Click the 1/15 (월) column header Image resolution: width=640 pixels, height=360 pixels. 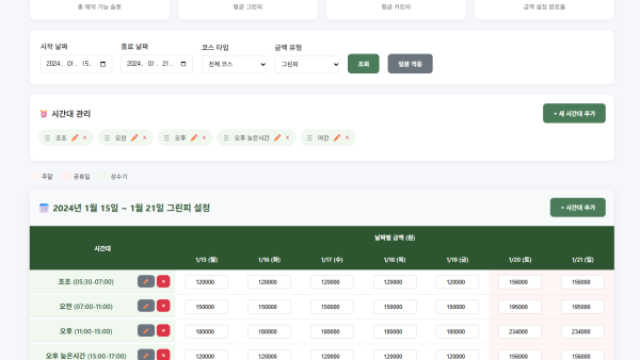click(207, 260)
